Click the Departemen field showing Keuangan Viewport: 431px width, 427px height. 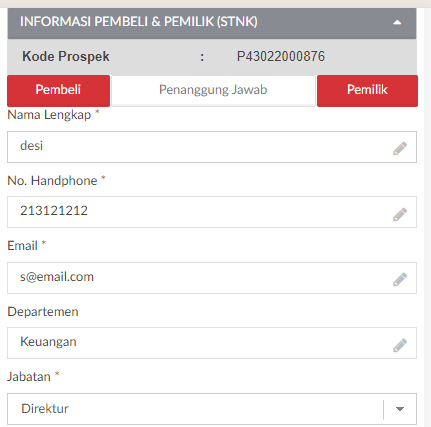pyautogui.click(x=212, y=343)
